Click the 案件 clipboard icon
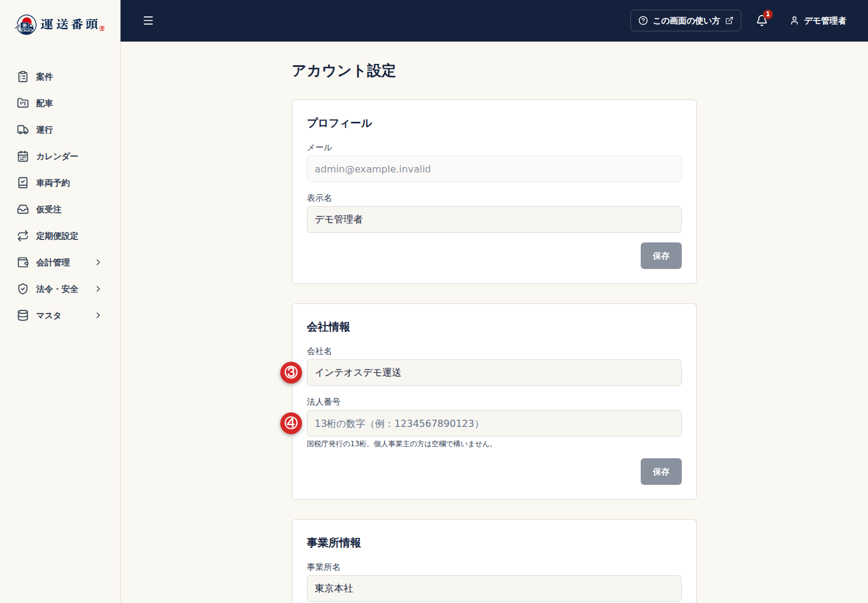Screen dimensions: 868x603 click(23, 77)
